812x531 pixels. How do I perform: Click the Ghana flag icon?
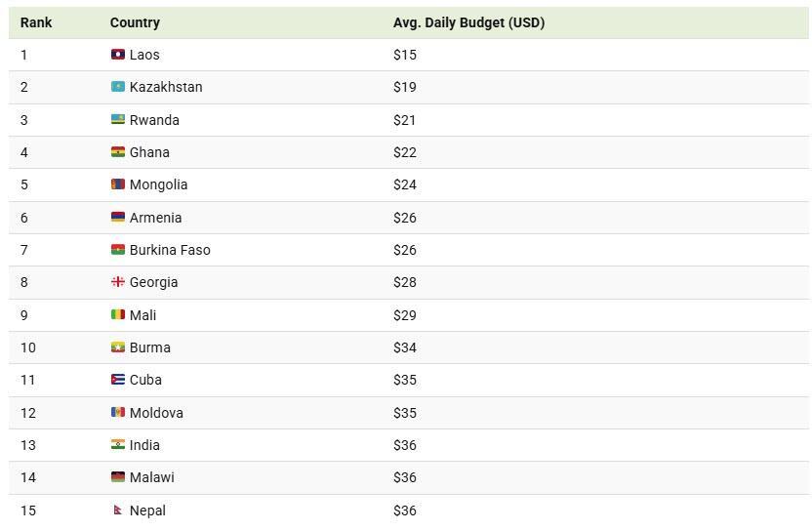(x=117, y=152)
